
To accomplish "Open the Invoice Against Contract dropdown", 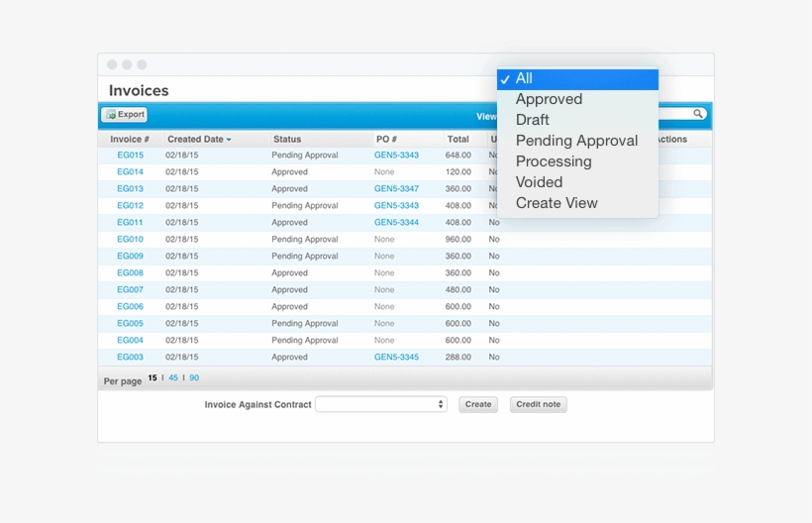I will 381,404.
